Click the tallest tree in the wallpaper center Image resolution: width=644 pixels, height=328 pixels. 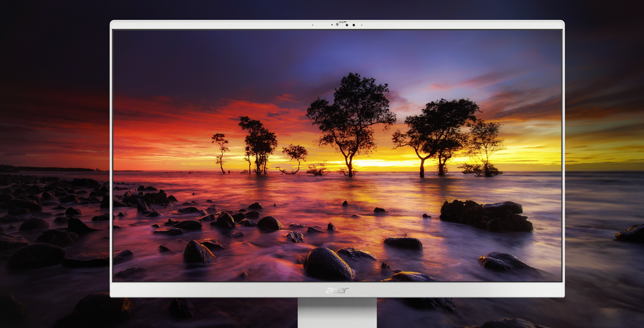352,108
